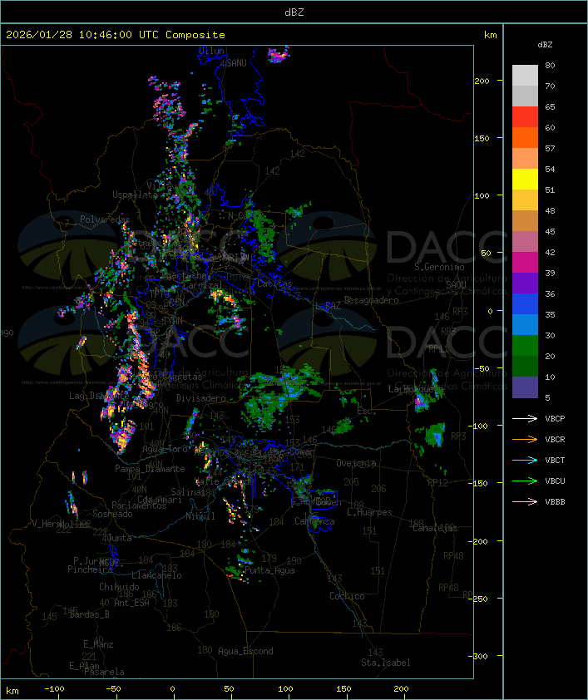The image size is (588, 700).
Task: Click the cyan VBCT arrow icon
Action: point(525,461)
